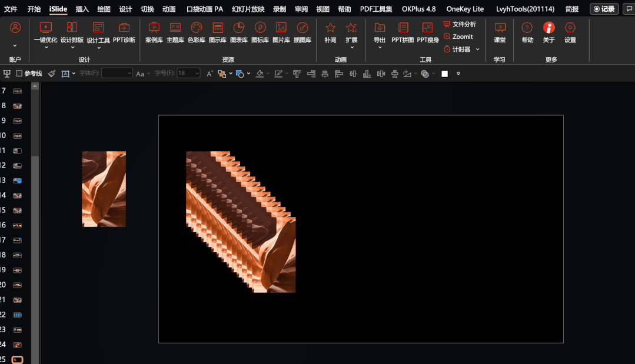Click the 记录 record button
Screen dimensions: 635x364
click(x=604, y=9)
